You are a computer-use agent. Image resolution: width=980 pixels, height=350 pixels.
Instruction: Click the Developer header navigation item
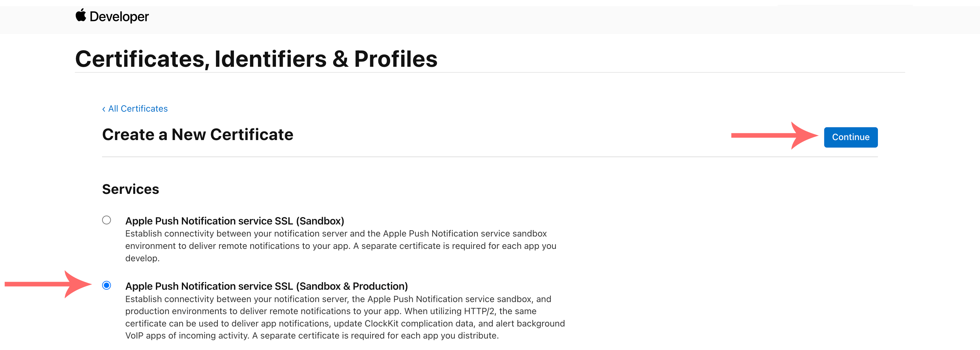(119, 16)
